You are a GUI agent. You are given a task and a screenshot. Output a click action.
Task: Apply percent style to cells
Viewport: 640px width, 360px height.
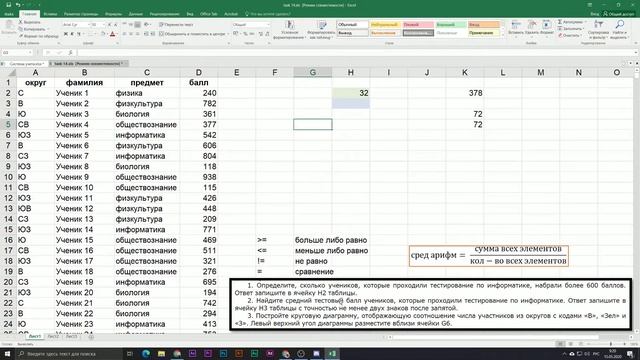[246, 34]
